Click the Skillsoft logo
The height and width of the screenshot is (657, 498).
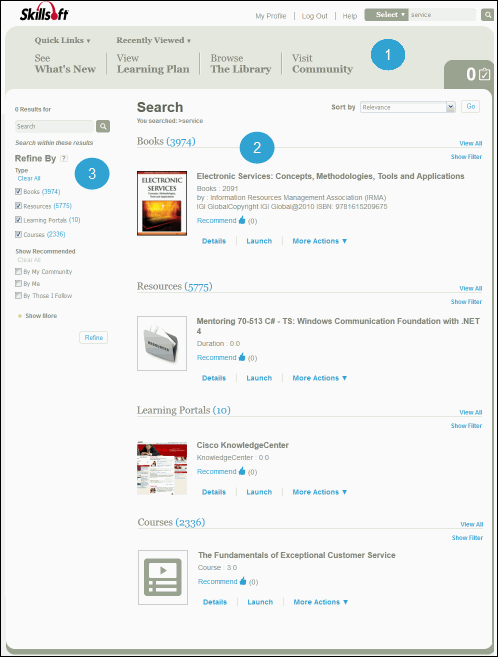(x=44, y=12)
